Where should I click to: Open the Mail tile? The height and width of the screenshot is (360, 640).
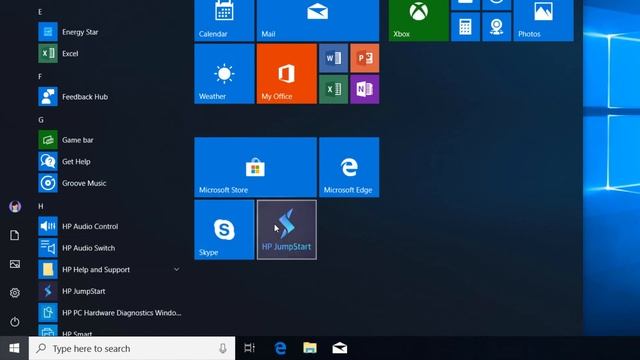click(x=318, y=20)
